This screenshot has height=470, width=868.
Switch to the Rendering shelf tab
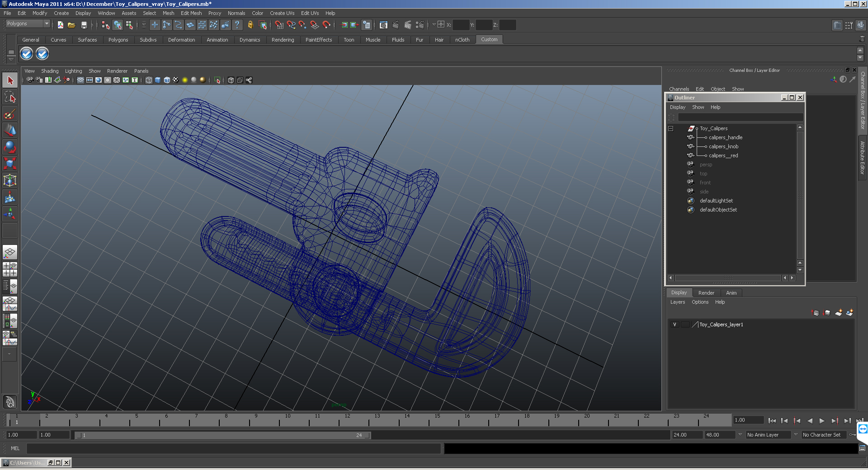pos(283,40)
